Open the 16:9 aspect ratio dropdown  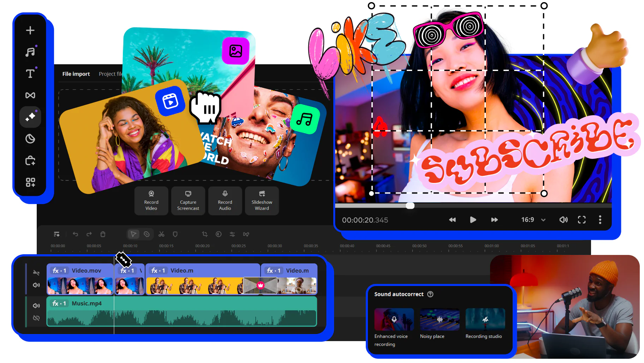[x=533, y=220]
